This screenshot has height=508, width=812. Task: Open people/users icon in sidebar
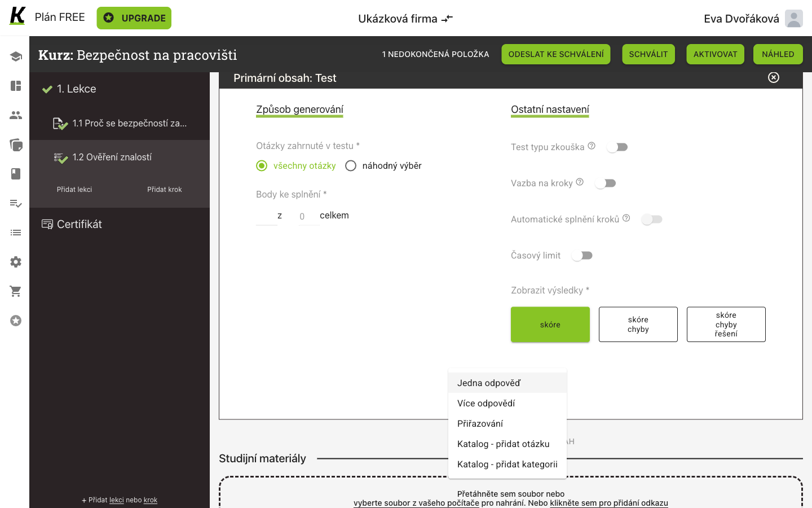pyautogui.click(x=16, y=115)
